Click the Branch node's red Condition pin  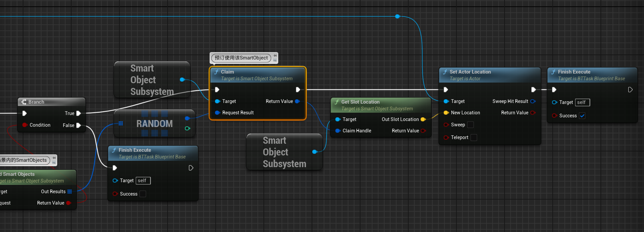pos(25,125)
